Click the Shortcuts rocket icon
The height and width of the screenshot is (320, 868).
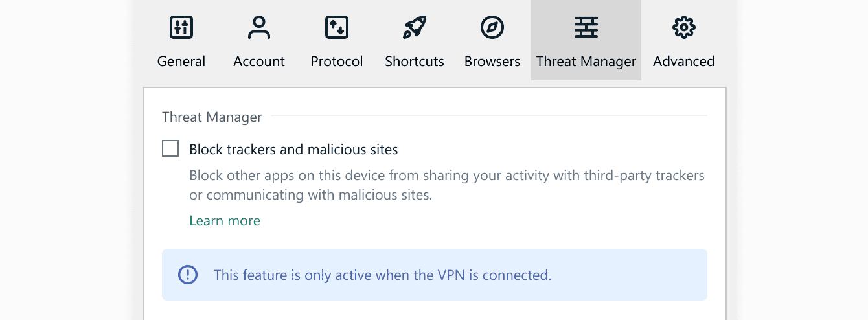click(415, 27)
